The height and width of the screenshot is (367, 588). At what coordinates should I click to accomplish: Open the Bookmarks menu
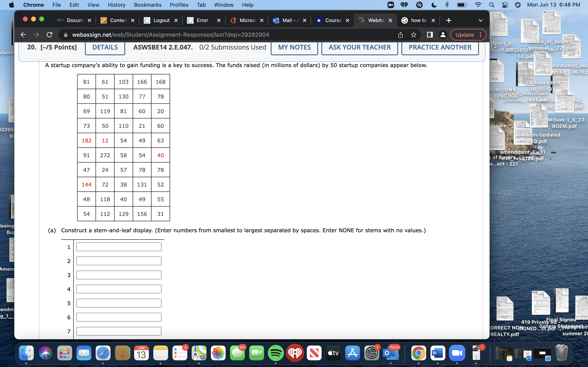(147, 5)
